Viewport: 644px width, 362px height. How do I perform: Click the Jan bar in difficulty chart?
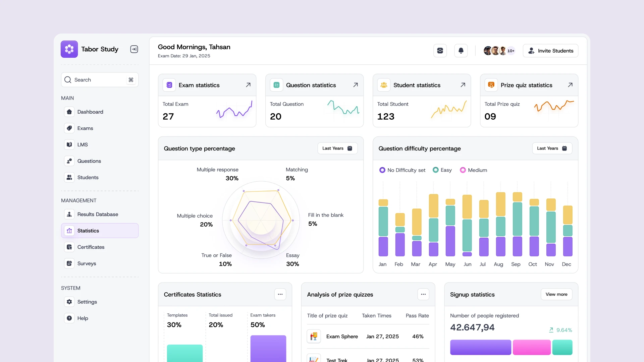(x=383, y=228)
